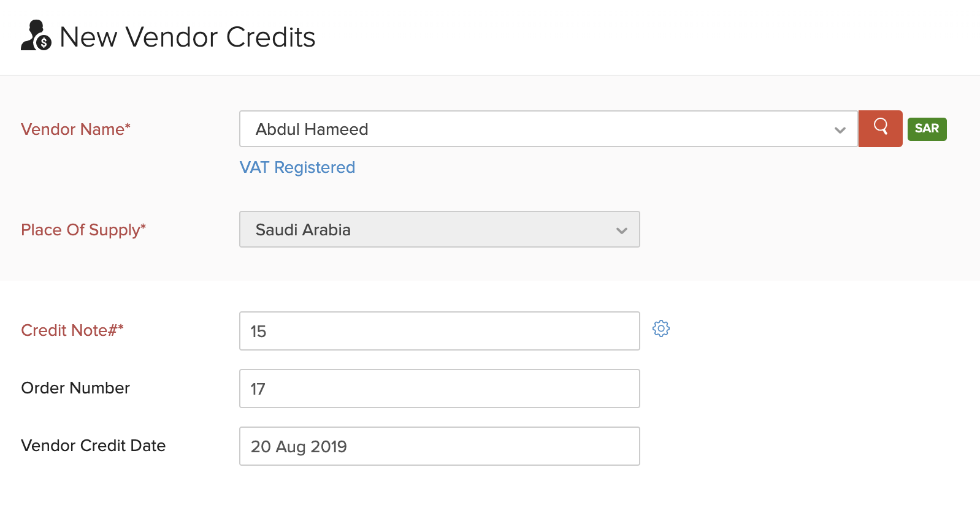Click the chevron in the Abdul Hameed field
Screen dimensions: 980x516
pos(839,129)
